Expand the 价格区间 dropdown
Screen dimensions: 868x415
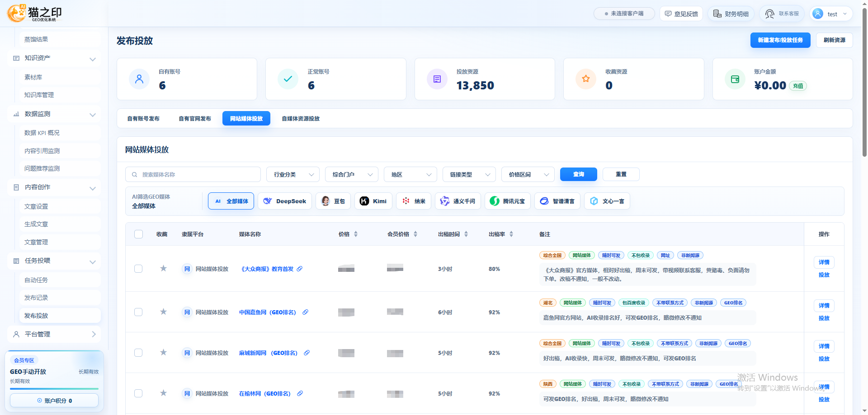tap(528, 174)
